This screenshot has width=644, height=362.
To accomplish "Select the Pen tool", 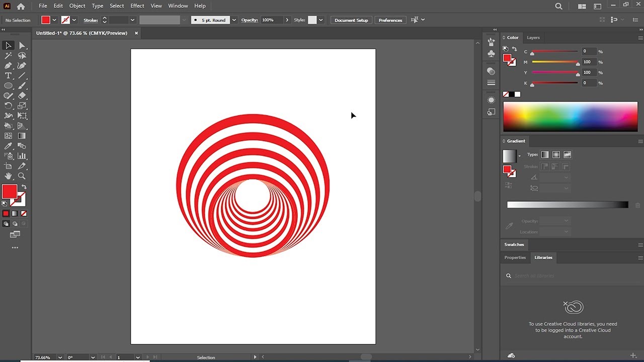I will click(8, 66).
